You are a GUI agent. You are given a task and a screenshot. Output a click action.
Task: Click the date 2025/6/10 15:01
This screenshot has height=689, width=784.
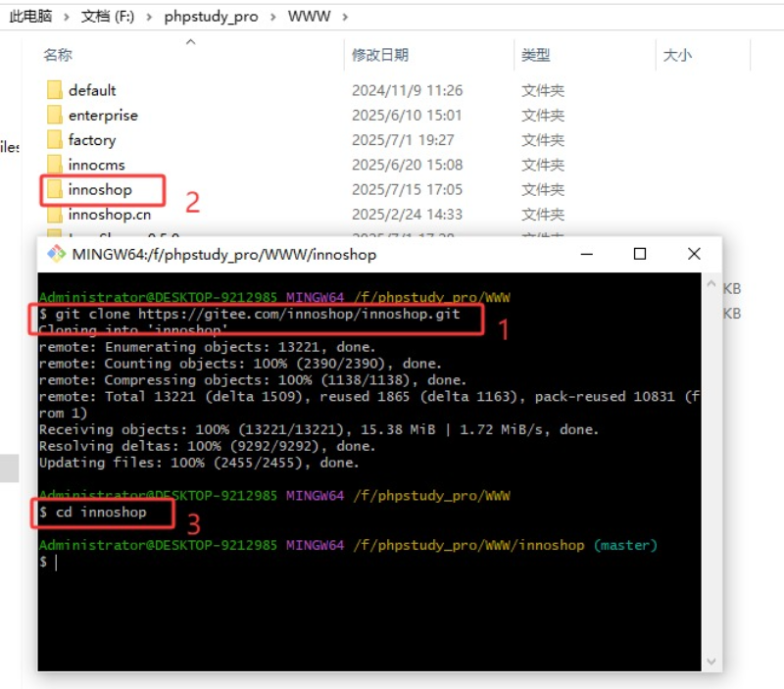coord(407,116)
